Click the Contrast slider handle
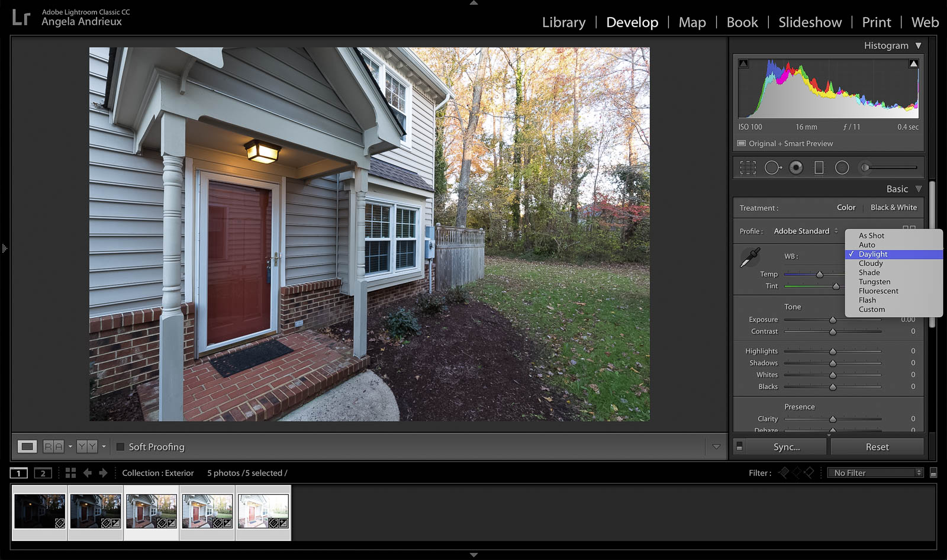 [x=833, y=332]
